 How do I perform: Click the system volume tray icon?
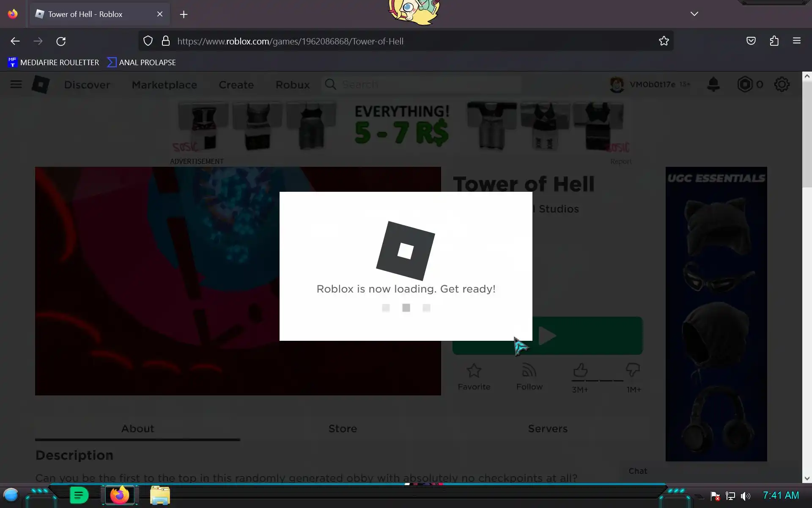pyautogui.click(x=746, y=496)
